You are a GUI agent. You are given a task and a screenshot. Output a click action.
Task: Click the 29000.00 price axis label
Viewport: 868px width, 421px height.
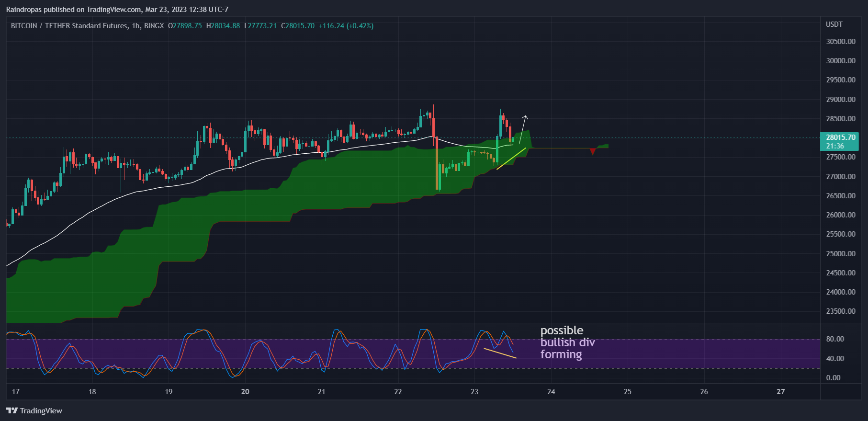(841, 100)
